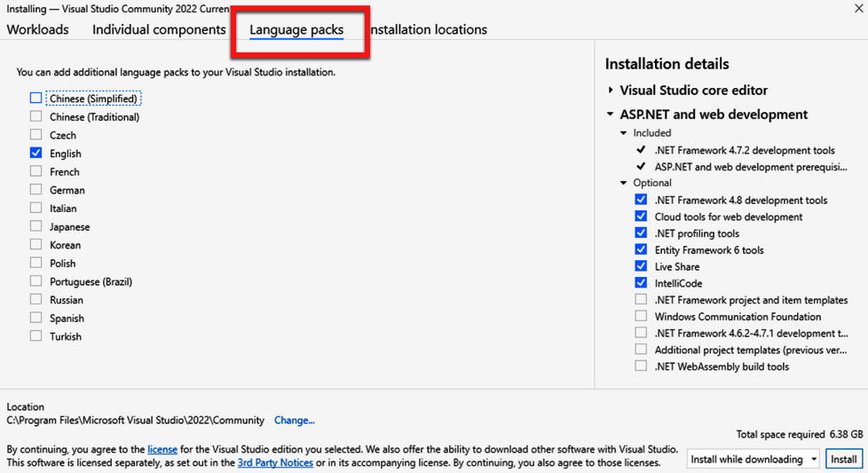Enable .NET WebAssembly build tools
The image size is (868, 473).
click(641, 365)
